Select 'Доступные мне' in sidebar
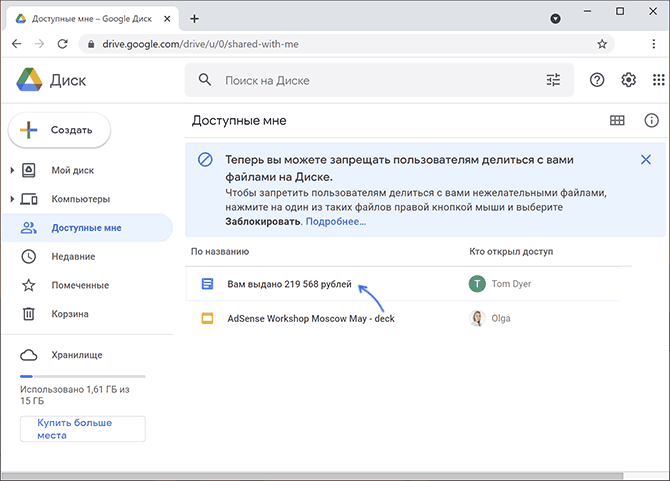The height and width of the screenshot is (481, 670). (87, 228)
